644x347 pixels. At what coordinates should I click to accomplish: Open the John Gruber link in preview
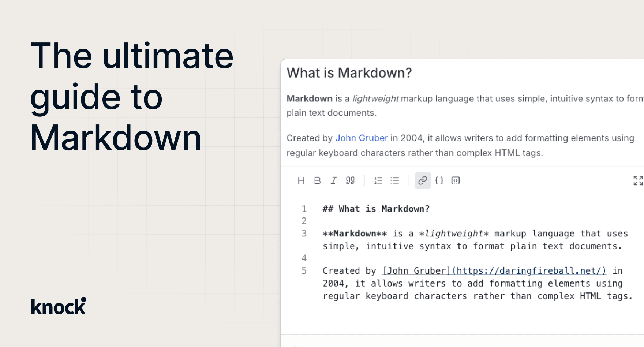coord(361,138)
